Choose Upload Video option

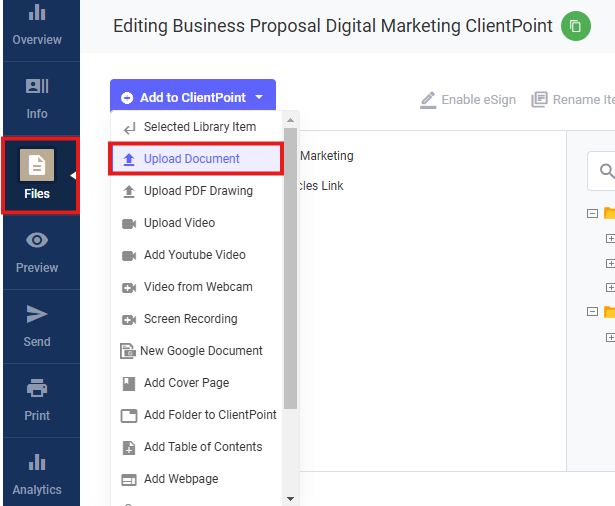click(x=197, y=223)
